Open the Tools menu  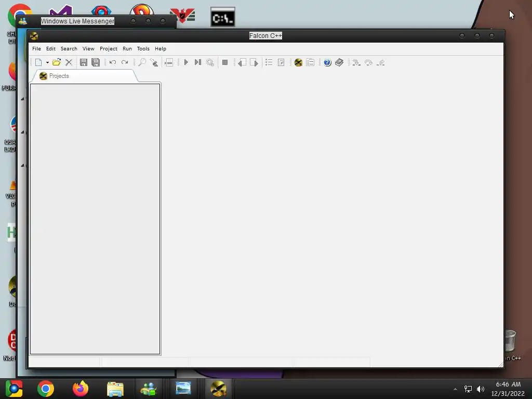coord(143,48)
